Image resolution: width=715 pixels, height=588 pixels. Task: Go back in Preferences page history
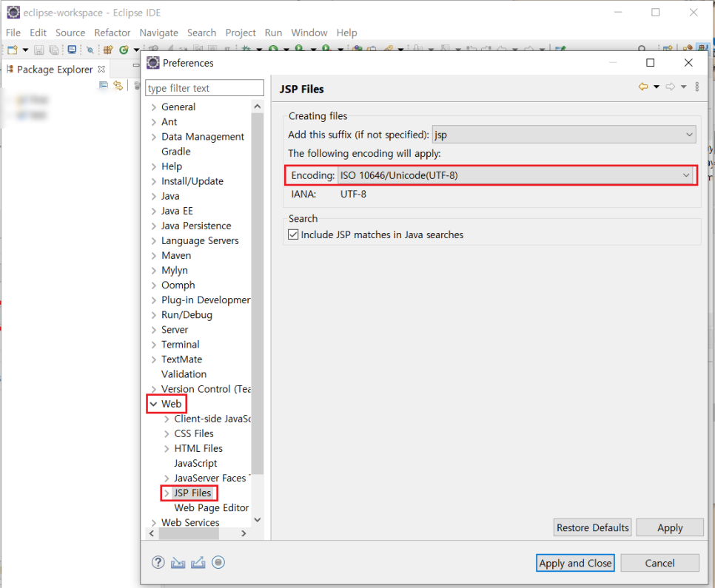643,87
